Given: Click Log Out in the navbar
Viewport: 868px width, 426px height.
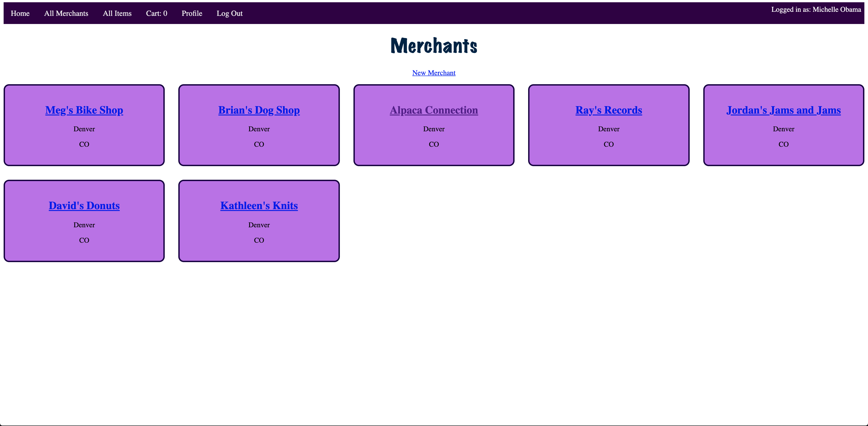Looking at the screenshot, I should [229, 14].
